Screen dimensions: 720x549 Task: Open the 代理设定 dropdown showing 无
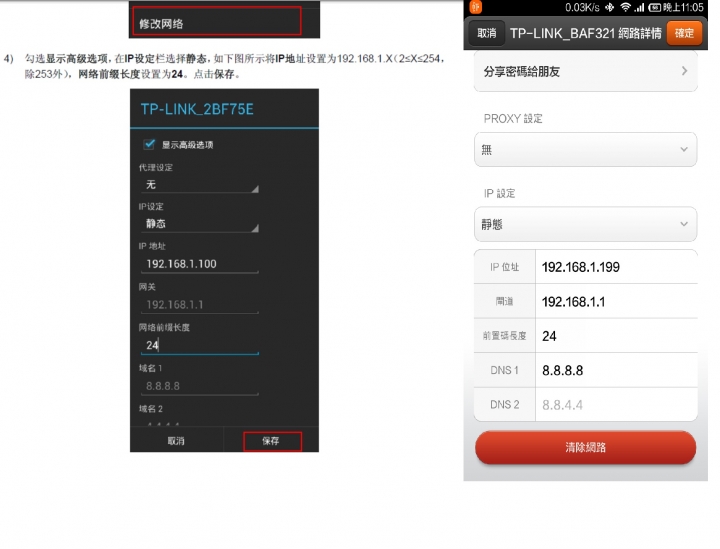[200, 185]
